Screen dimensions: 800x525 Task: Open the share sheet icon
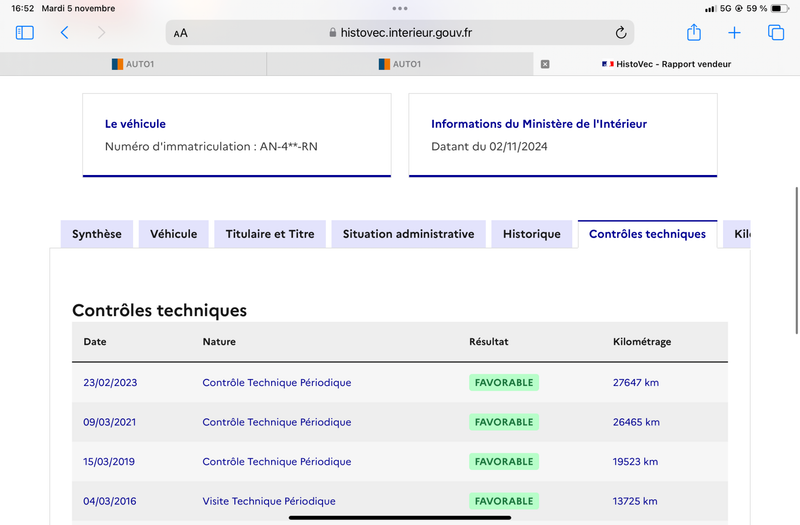tap(693, 32)
